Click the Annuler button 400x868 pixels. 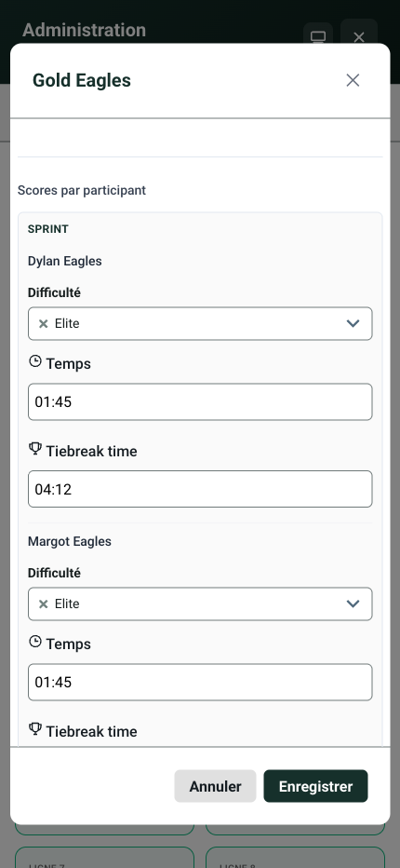click(215, 786)
